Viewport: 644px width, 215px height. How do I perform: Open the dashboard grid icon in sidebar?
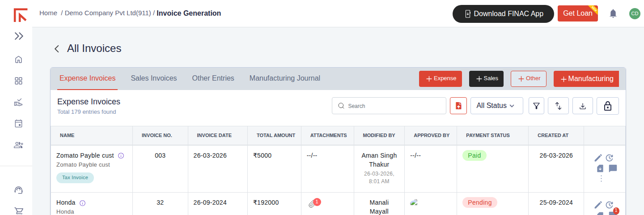pos(18,81)
